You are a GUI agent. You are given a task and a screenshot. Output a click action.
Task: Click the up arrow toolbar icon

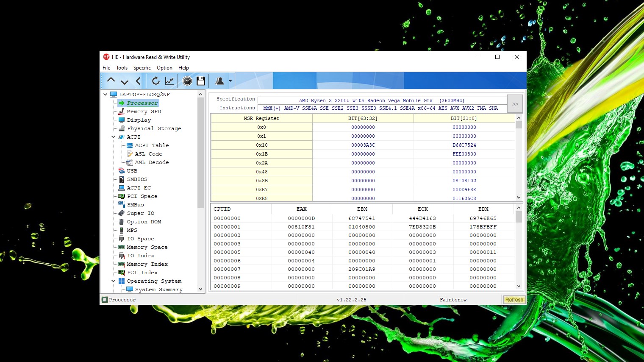(111, 81)
